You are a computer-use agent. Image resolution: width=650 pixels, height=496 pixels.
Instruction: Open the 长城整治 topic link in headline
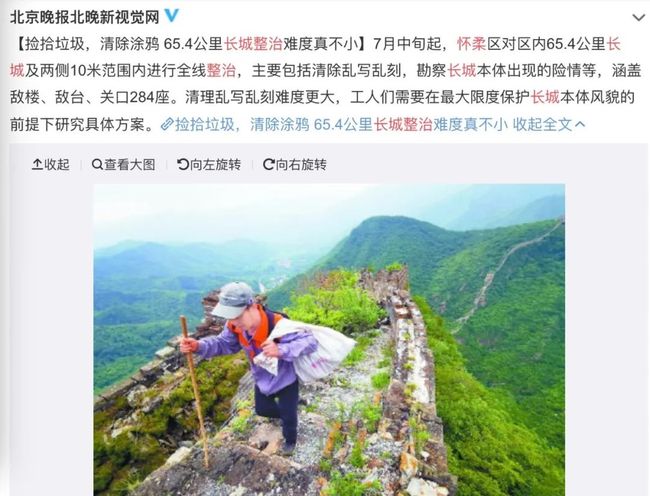(253, 44)
